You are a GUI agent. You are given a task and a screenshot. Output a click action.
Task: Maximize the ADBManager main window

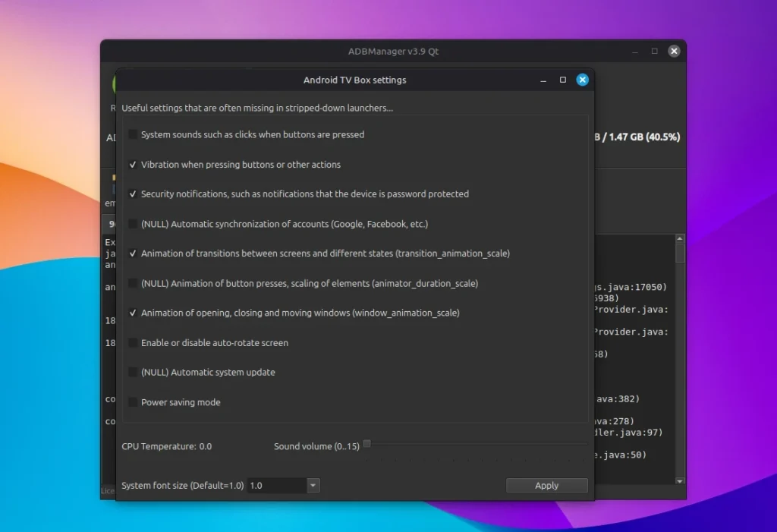pyautogui.click(x=654, y=52)
